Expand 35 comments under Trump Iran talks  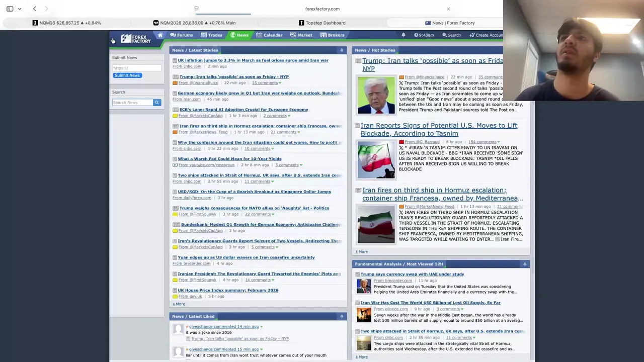pyautogui.click(x=266, y=83)
